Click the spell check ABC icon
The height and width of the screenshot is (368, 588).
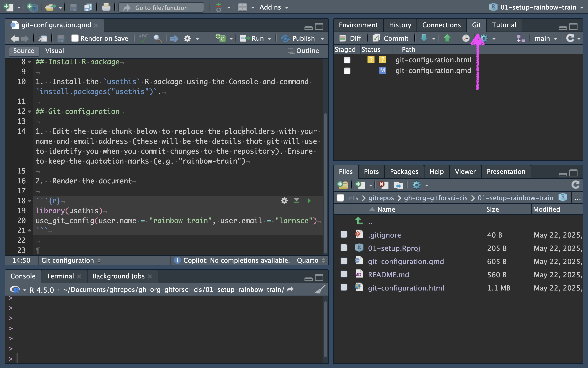(x=143, y=38)
